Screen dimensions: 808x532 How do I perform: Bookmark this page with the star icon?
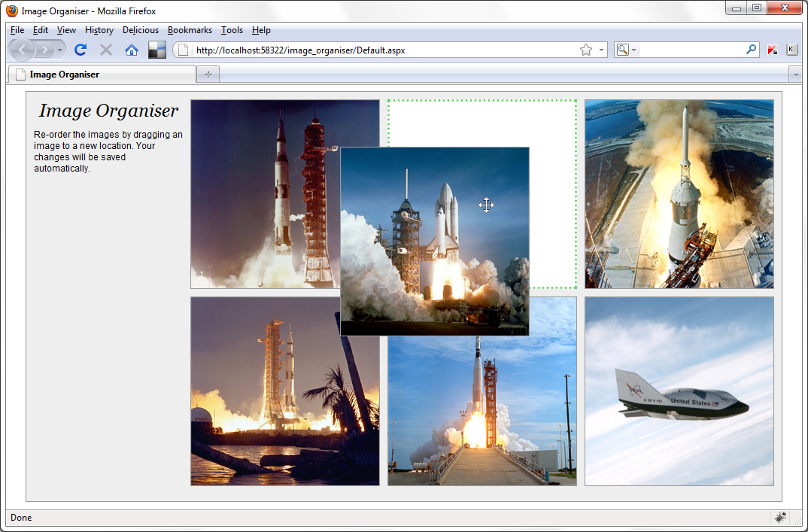pos(586,50)
